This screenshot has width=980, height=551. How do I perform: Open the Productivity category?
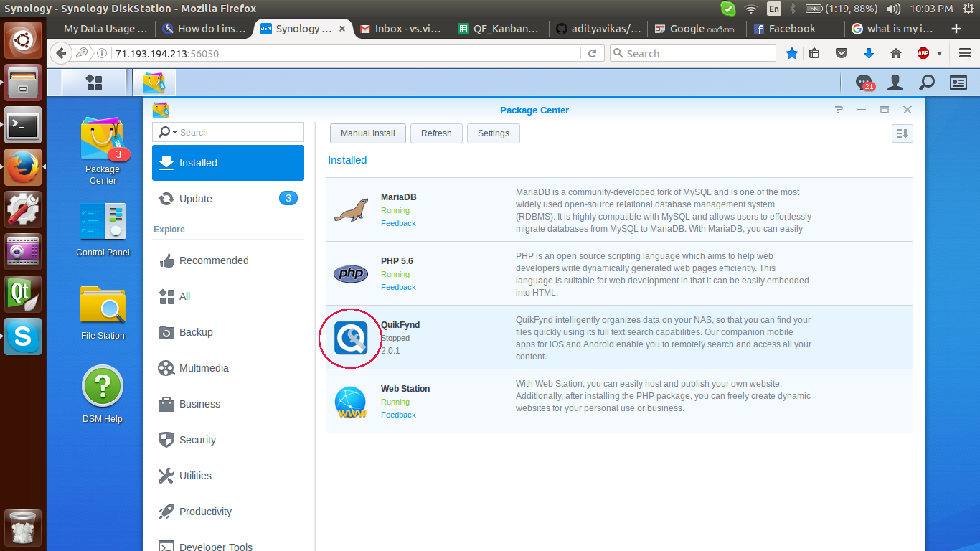coord(228,512)
